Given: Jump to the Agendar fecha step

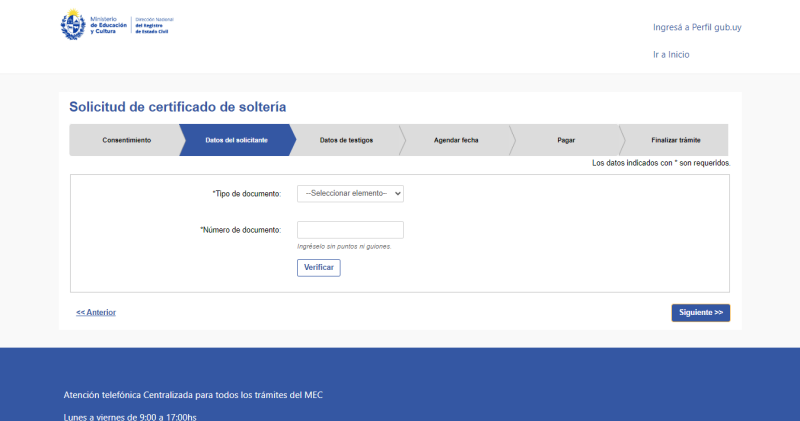Looking at the screenshot, I should (456, 140).
